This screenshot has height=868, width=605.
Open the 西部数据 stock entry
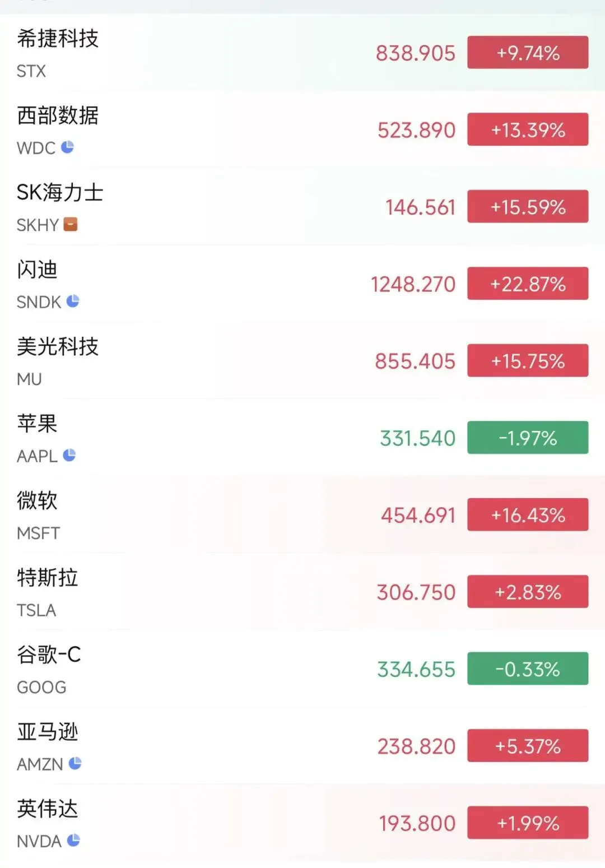[x=302, y=130]
